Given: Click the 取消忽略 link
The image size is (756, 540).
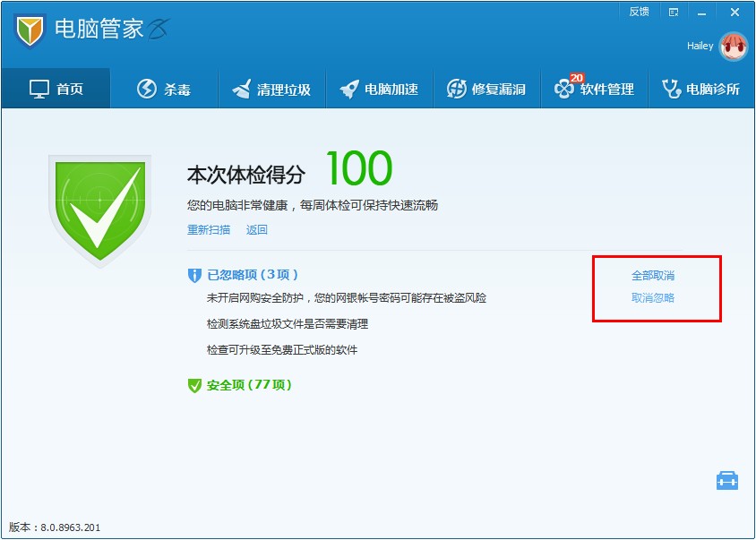Looking at the screenshot, I should 653,297.
